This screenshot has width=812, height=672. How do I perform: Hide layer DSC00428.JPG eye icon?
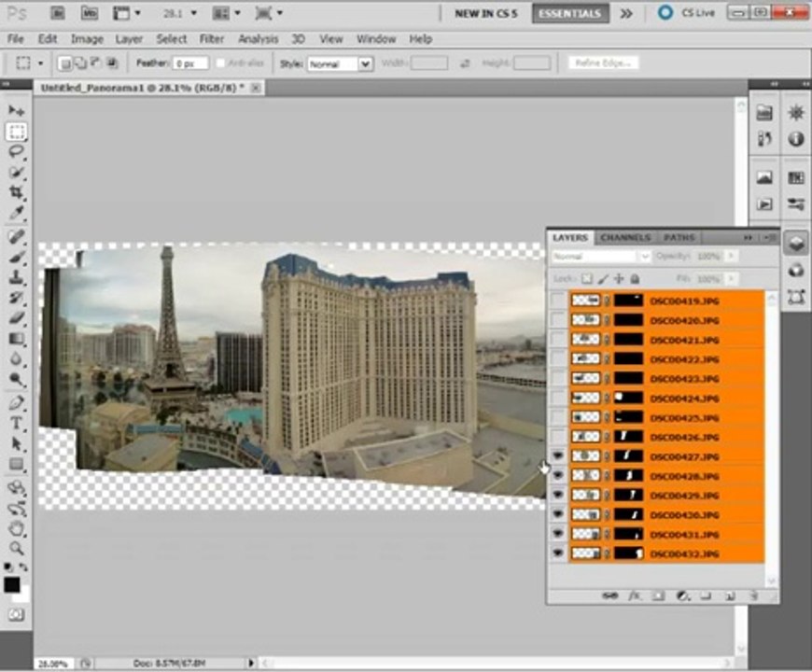tap(558, 475)
